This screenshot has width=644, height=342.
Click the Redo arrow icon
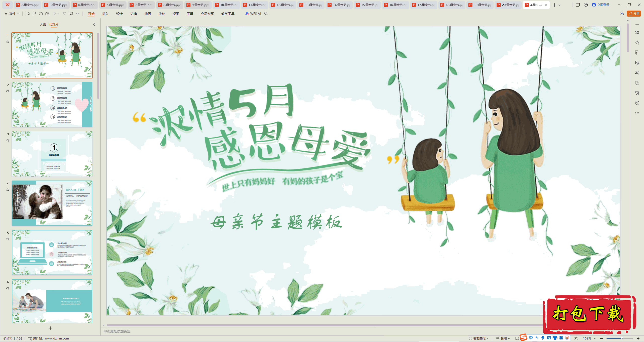[x=64, y=14]
